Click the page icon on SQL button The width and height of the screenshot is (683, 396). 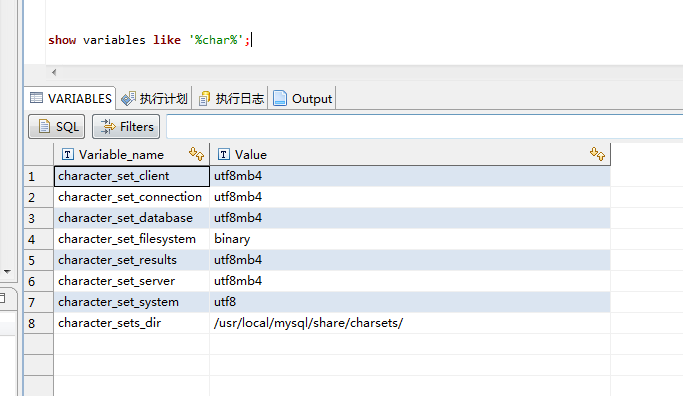44,126
